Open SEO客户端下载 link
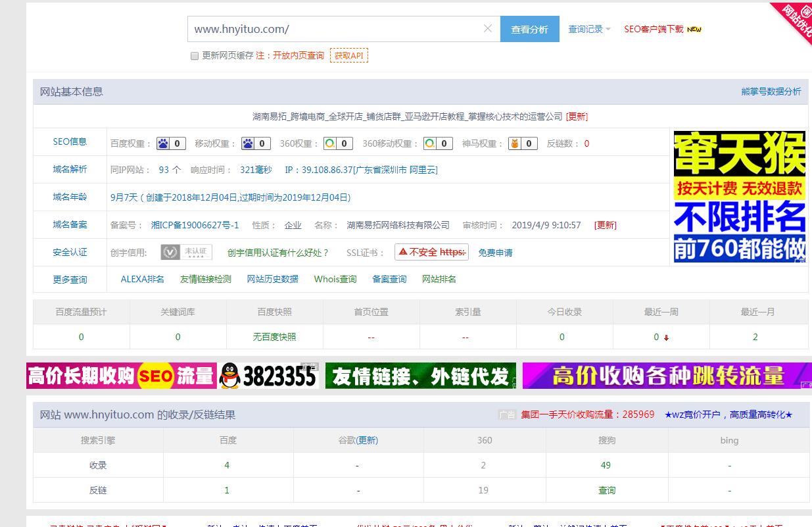 tap(654, 29)
